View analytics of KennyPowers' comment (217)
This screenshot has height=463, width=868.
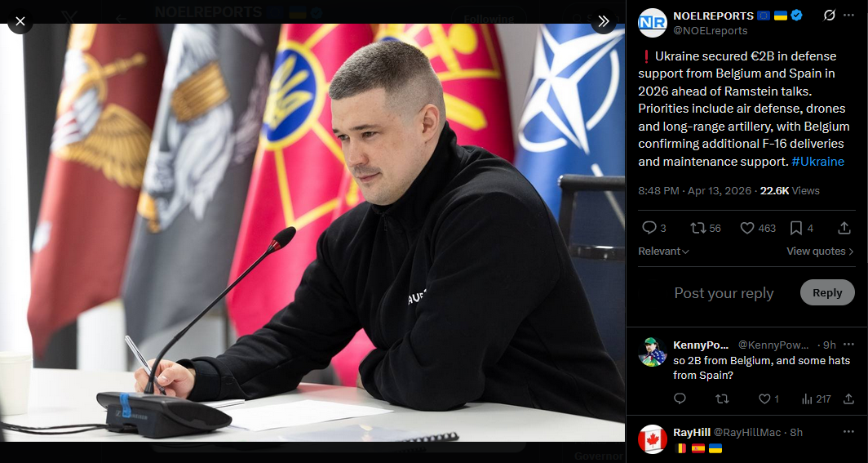(x=816, y=398)
